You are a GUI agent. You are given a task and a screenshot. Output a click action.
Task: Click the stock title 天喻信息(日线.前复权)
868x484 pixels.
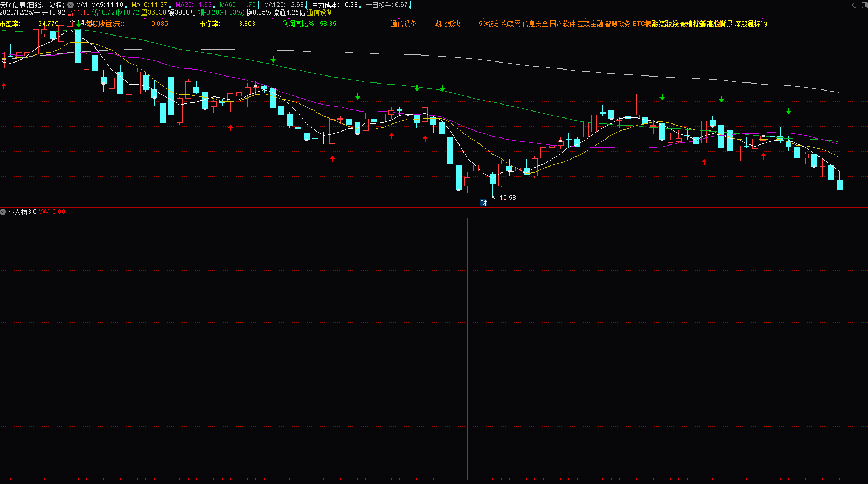tap(32, 5)
